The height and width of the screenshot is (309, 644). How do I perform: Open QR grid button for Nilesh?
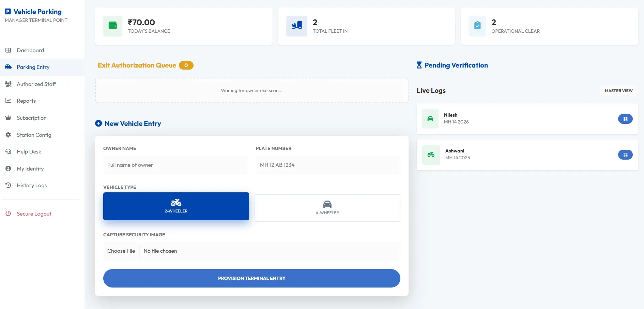click(x=625, y=119)
